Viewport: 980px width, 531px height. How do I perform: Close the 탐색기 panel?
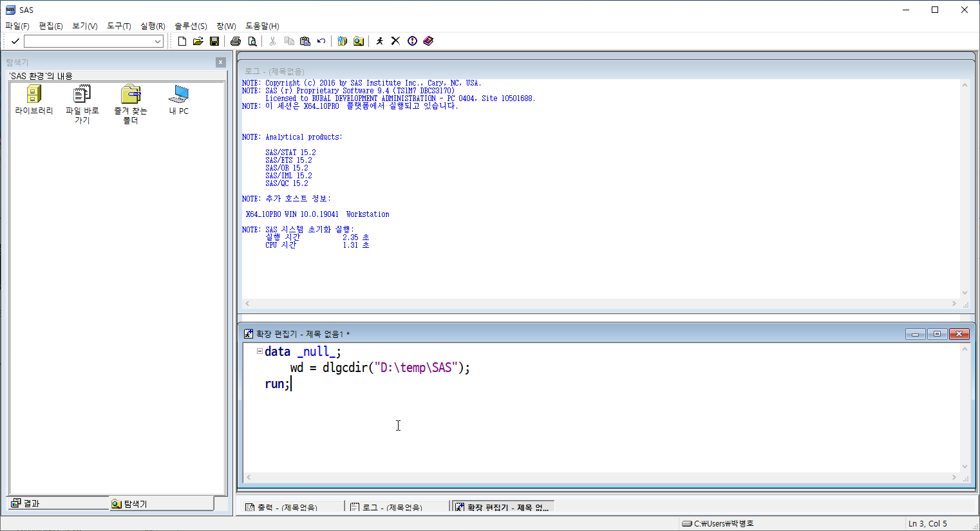(221, 62)
